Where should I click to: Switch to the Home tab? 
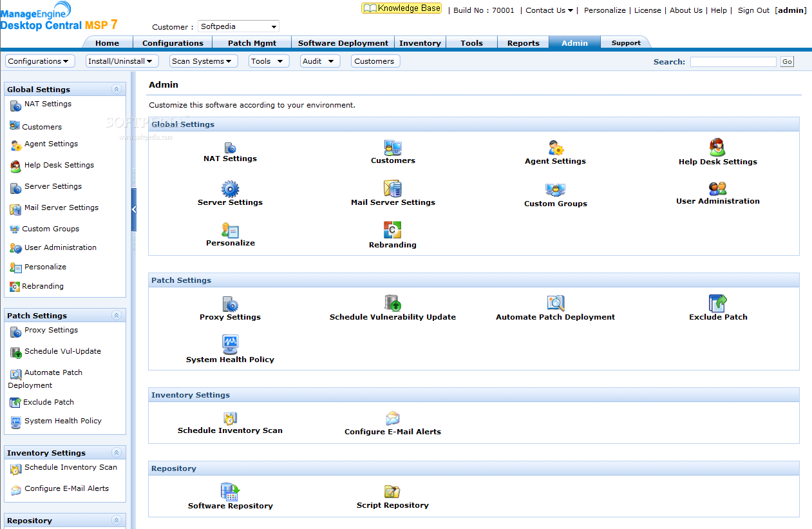click(x=107, y=43)
